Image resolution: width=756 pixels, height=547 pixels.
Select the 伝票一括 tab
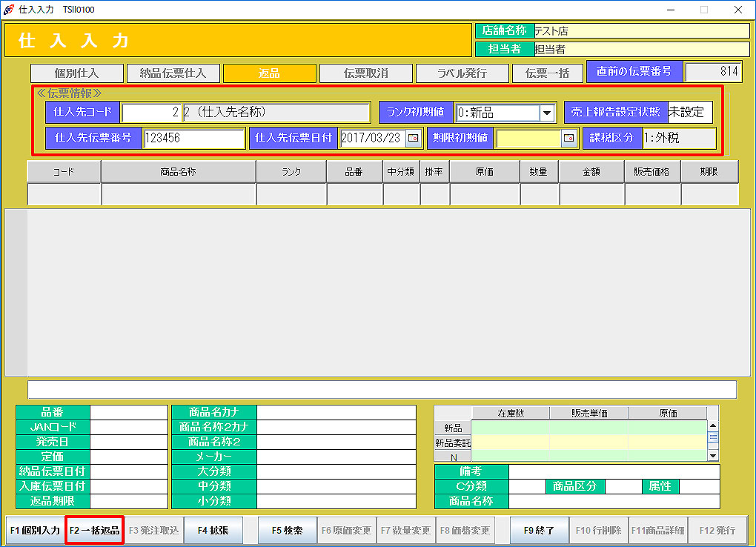547,73
